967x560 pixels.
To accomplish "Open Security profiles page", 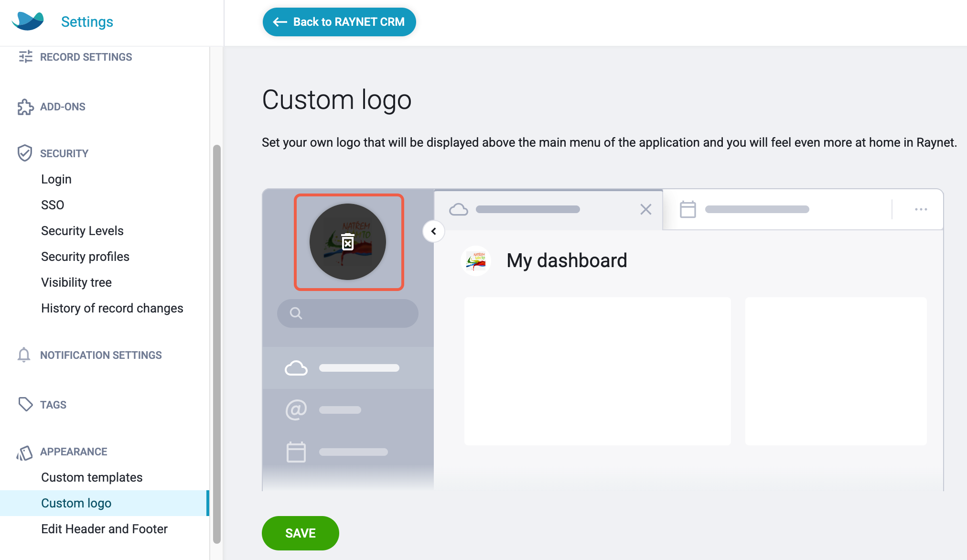I will 85,257.
